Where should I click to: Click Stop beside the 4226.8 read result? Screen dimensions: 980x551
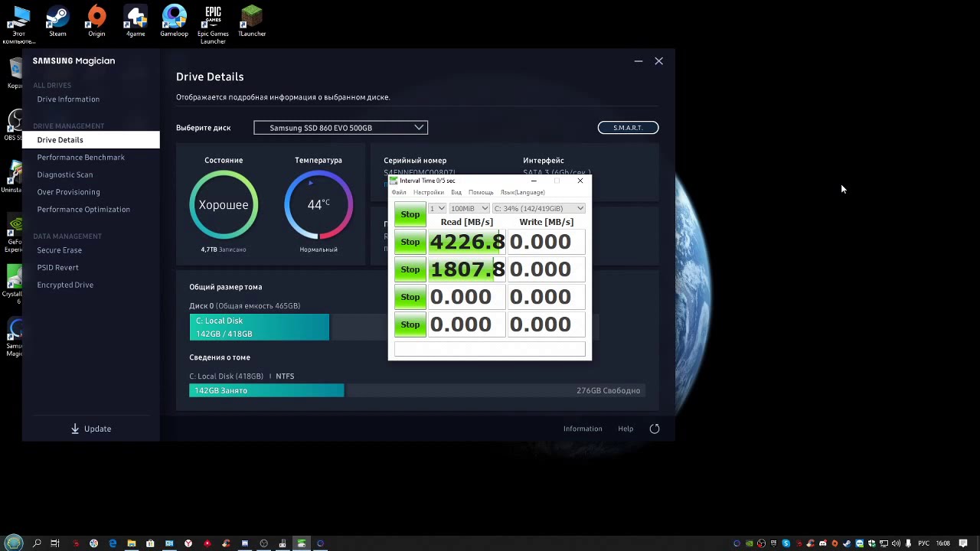pyautogui.click(x=410, y=242)
